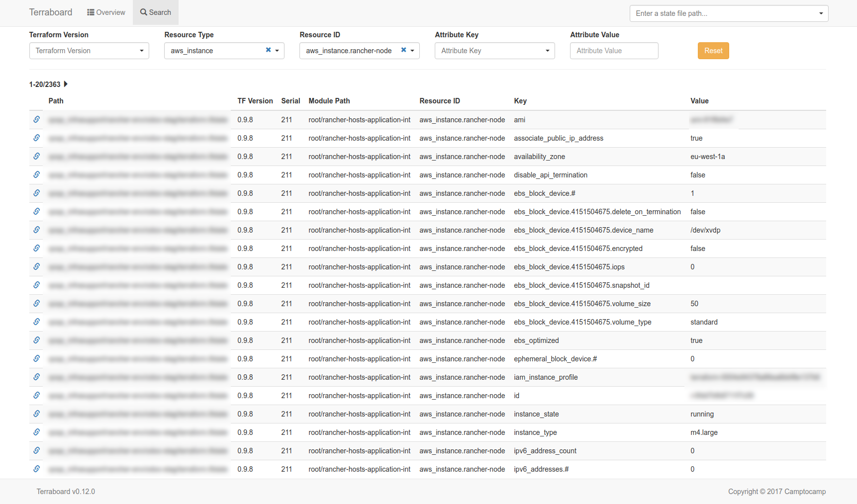Image resolution: width=857 pixels, height=504 pixels.
Task: Open link icon for instance_state row
Action: (x=36, y=414)
